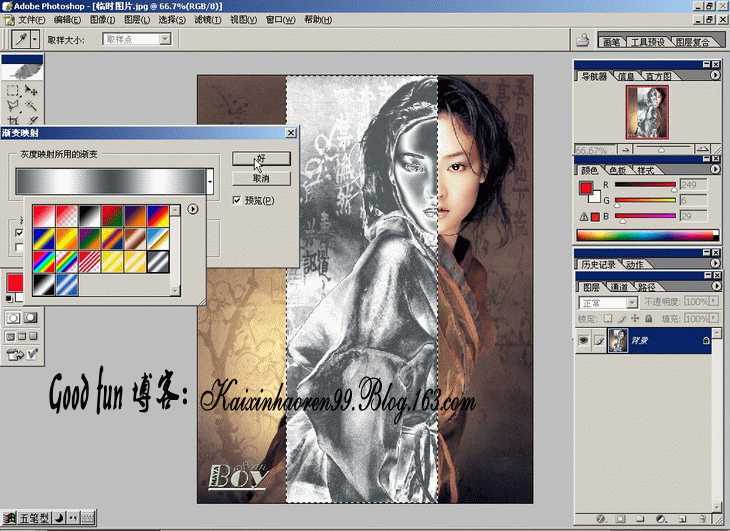Switch to the 通道 (Channels) tab
Viewport: 730px width, 531px height.
[x=620, y=286]
